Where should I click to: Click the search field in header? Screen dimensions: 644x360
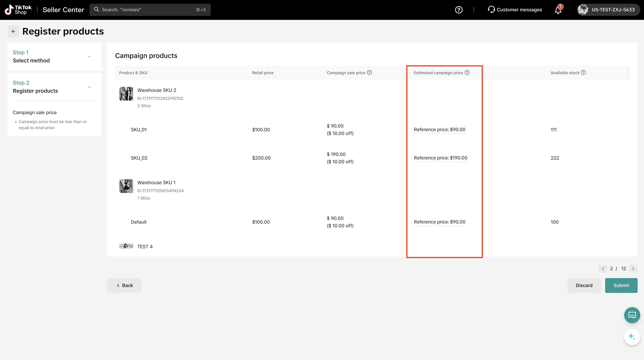150,10
